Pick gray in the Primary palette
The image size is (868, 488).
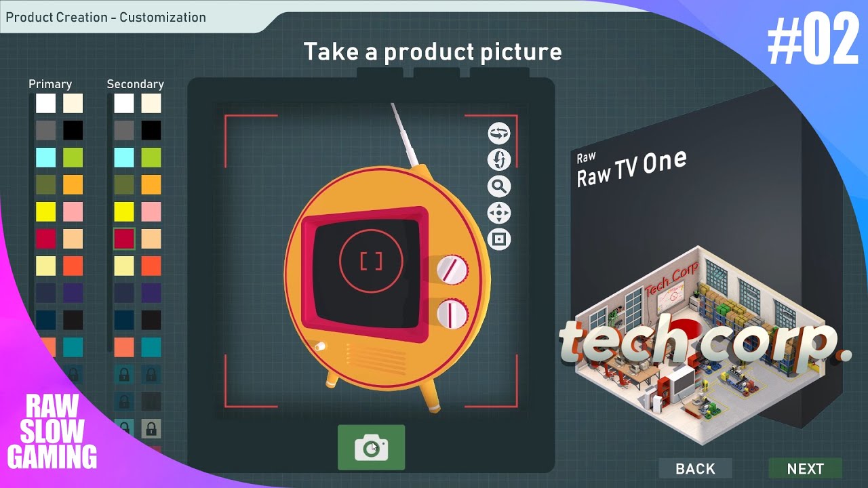pyautogui.click(x=45, y=130)
